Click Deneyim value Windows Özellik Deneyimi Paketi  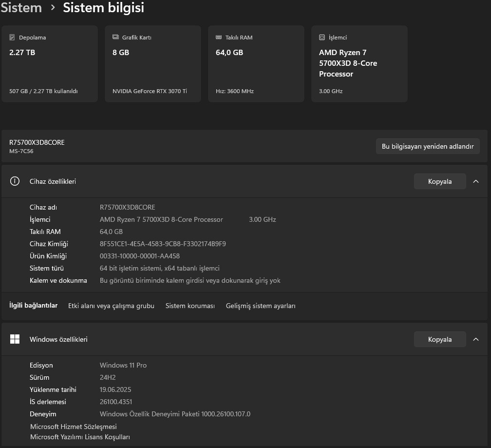[x=175, y=414]
